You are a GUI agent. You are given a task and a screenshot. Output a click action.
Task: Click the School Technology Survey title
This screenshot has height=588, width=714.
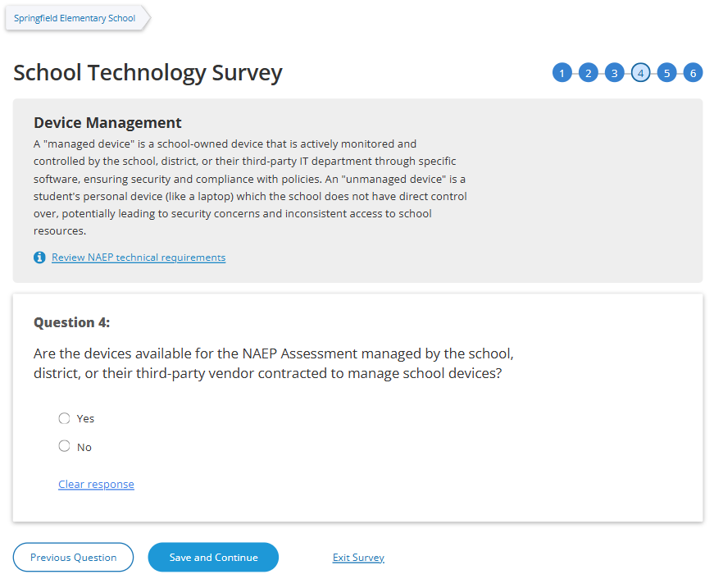tap(148, 73)
